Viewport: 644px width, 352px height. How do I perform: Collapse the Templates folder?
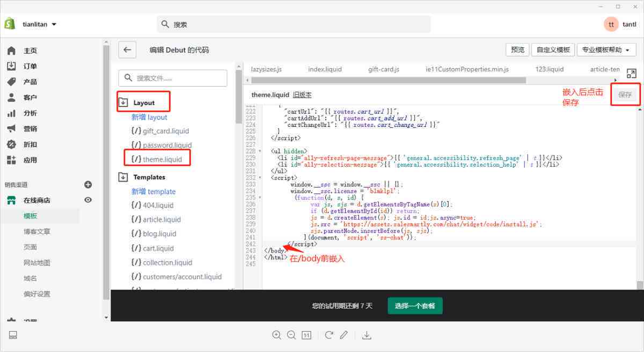click(x=123, y=177)
